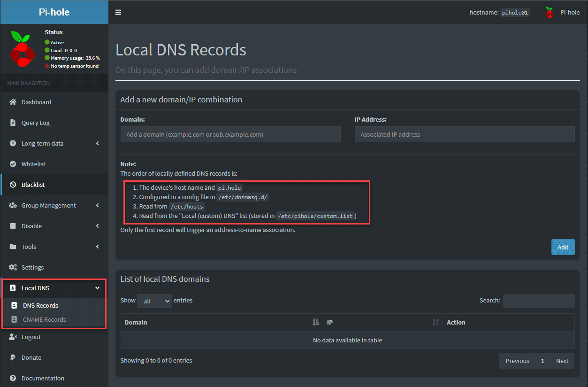Click the Donate PayPal icon
Viewport: 588px width, 387px height.
point(13,357)
